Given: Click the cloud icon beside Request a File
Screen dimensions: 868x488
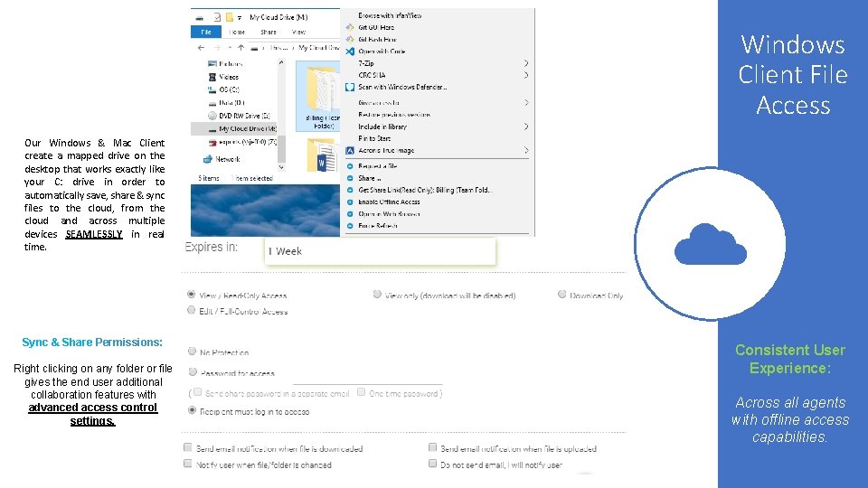Looking at the screenshot, I should click(350, 166).
